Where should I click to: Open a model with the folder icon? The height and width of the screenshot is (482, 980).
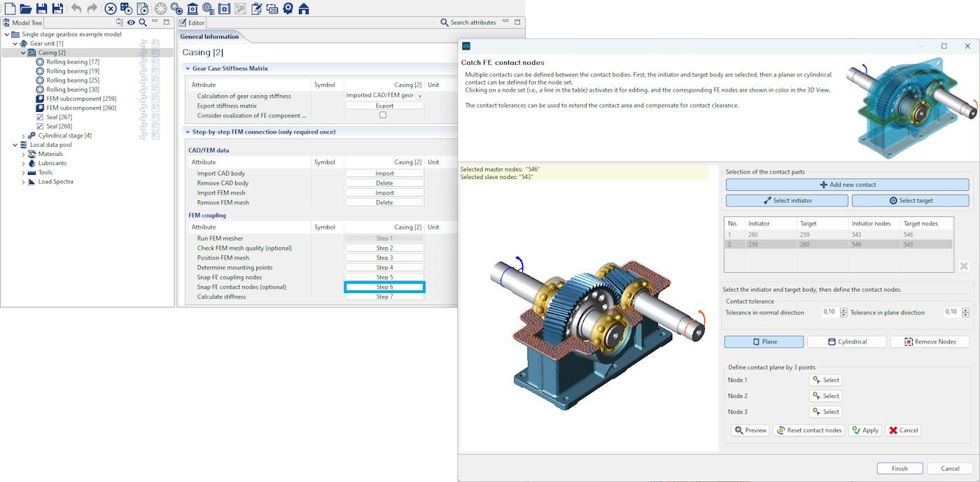(x=26, y=8)
